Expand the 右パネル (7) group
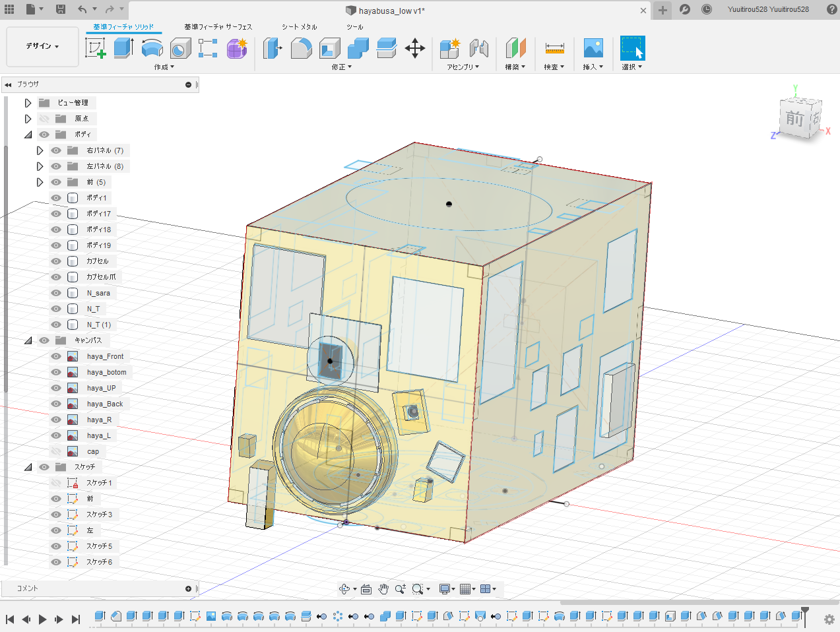The width and height of the screenshot is (840, 632). pyautogui.click(x=40, y=150)
